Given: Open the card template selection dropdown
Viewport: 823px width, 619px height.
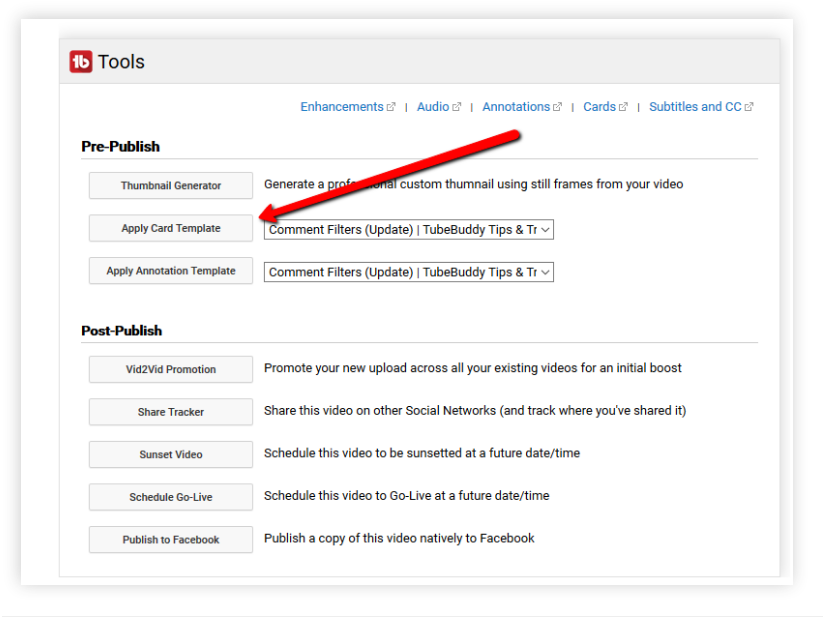Looking at the screenshot, I should click(x=408, y=229).
